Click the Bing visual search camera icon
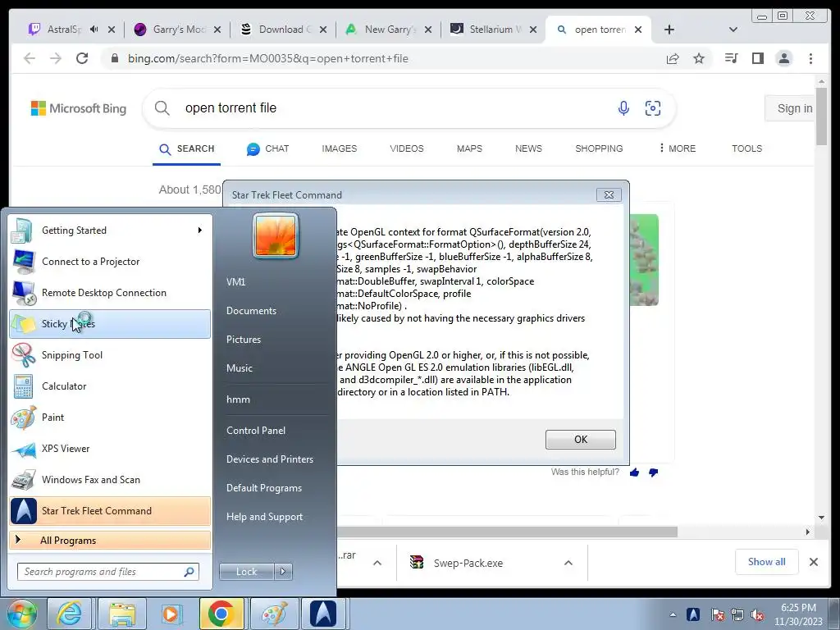The width and height of the screenshot is (840, 630). 652,108
